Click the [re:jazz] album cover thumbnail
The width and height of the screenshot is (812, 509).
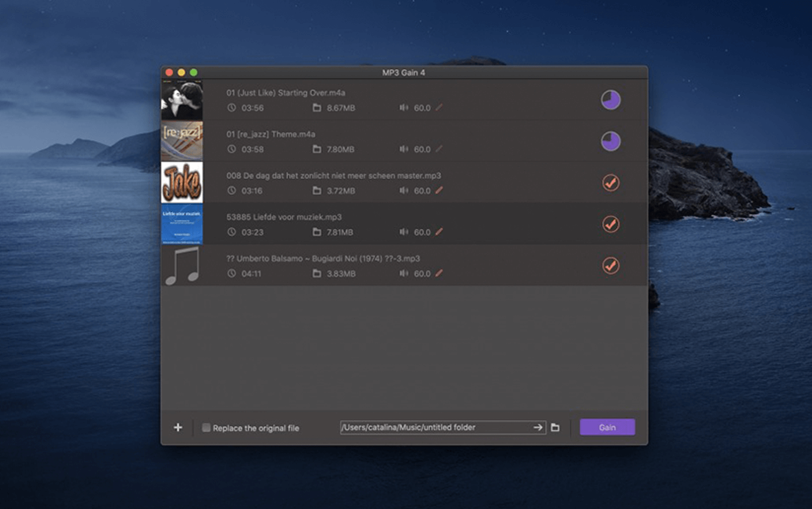182,141
